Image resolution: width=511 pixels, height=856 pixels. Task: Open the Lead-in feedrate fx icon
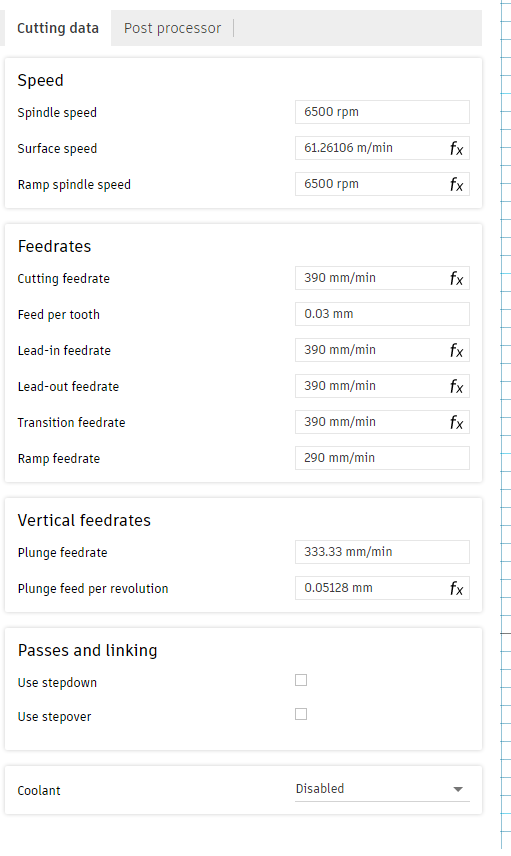pyautogui.click(x=456, y=350)
